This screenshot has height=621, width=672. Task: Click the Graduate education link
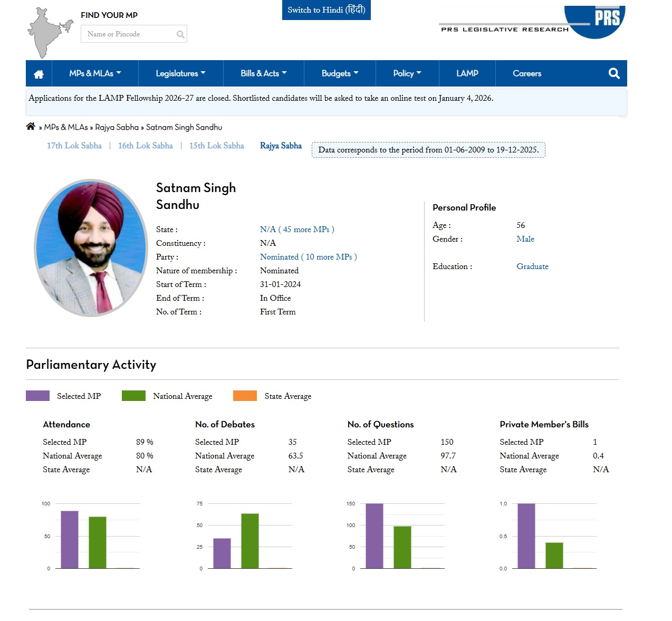(532, 266)
